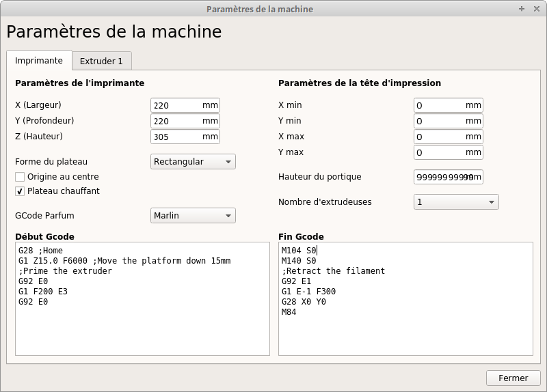
Task: Click the 'M84' line
Action: (x=289, y=312)
